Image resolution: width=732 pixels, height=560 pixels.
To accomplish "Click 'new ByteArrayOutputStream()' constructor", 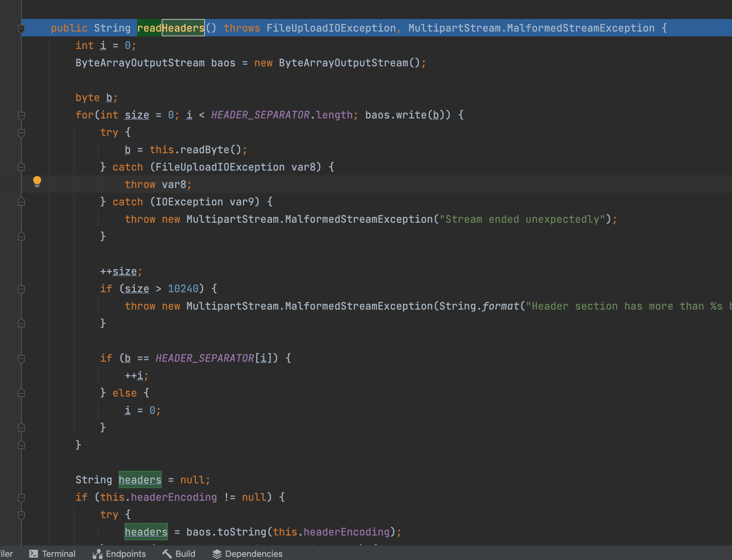I will (337, 63).
